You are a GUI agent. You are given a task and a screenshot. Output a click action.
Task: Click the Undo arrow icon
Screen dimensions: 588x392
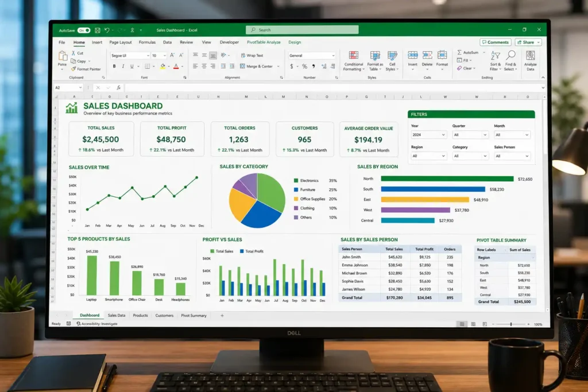coord(107,30)
